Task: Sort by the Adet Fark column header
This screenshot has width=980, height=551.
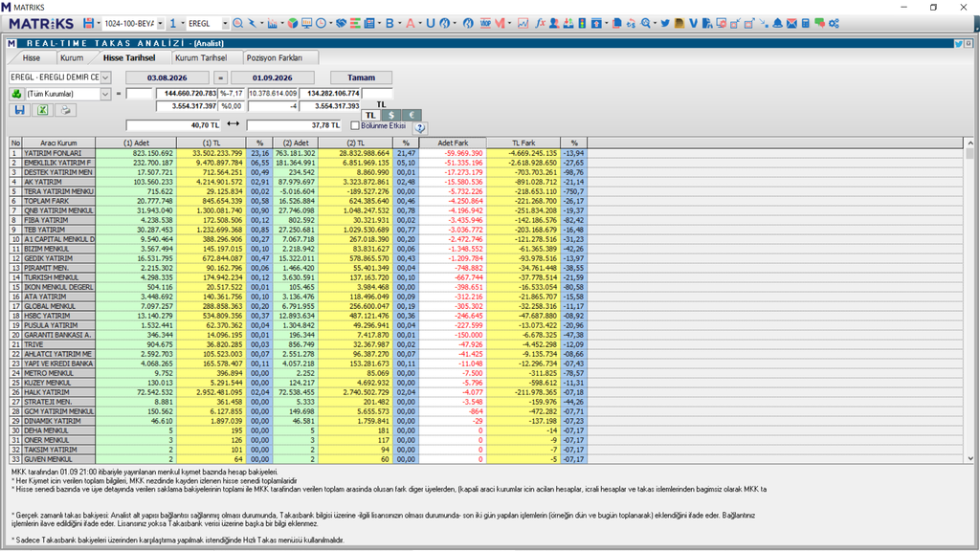Action: pos(453,143)
